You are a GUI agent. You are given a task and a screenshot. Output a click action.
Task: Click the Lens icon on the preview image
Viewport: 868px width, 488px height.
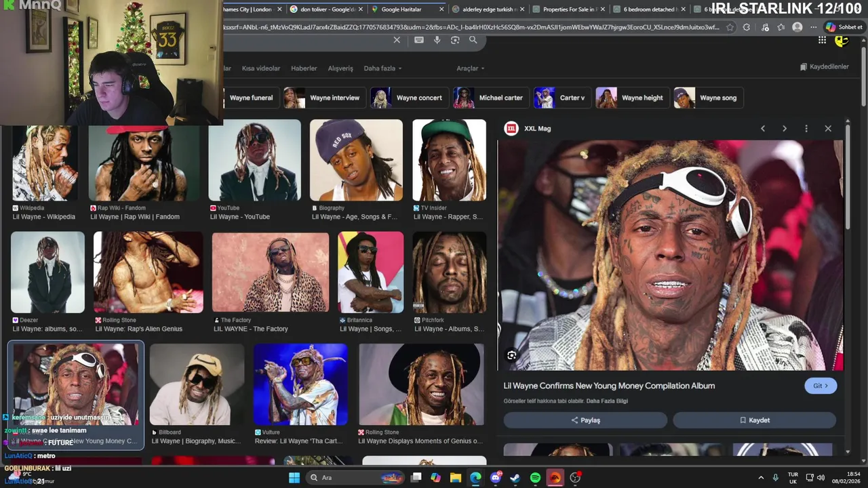[512, 355]
